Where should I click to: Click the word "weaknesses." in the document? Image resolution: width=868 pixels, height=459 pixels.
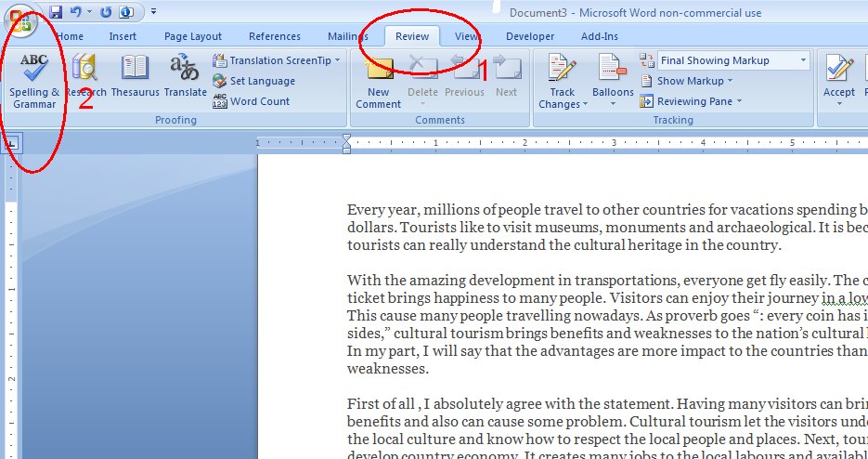(388, 369)
